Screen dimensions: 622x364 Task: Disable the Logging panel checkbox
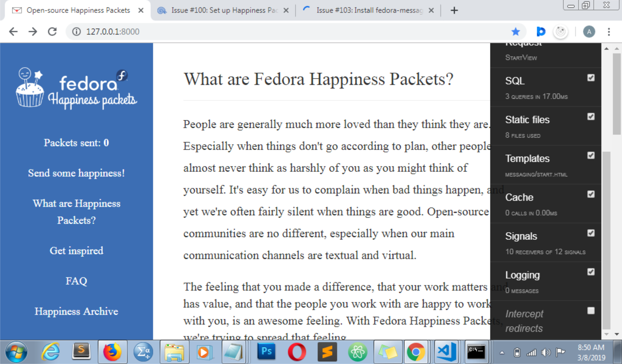click(591, 272)
